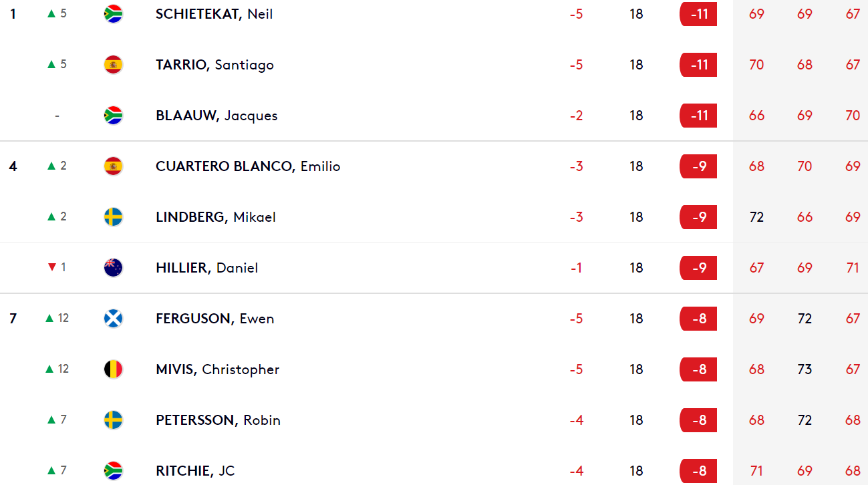Click the red down arrow beside Hillier
Viewport: 868px width, 485px height.
[x=52, y=267]
